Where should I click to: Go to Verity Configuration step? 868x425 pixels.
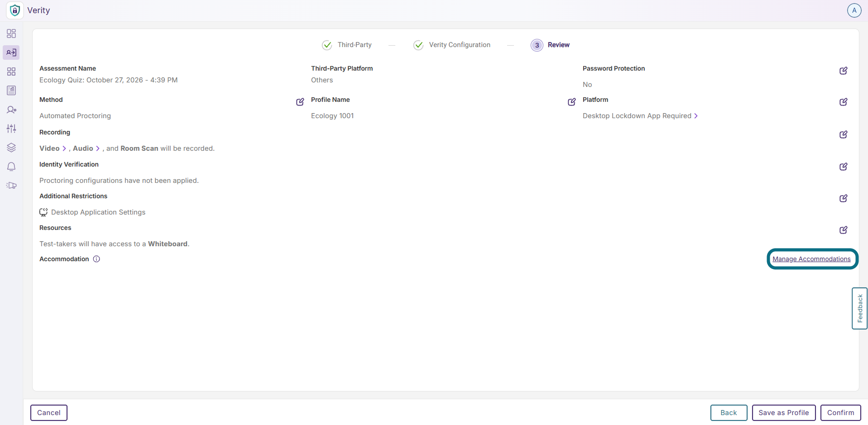tap(452, 45)
